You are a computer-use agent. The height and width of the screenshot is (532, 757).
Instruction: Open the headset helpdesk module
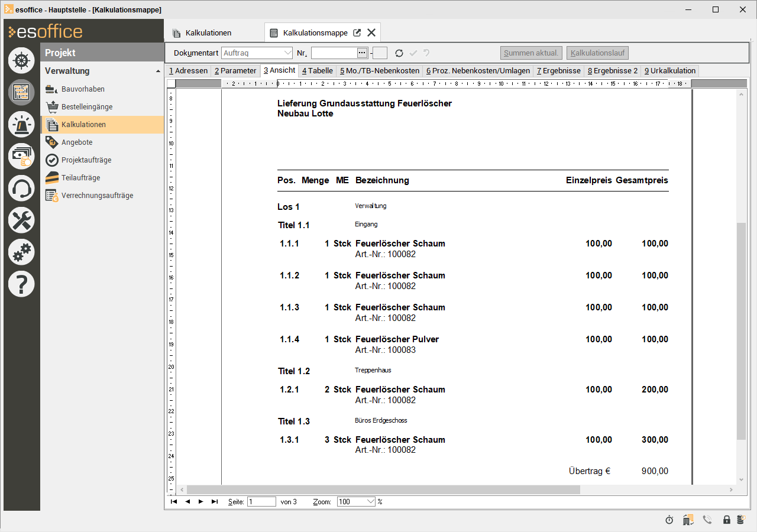pyautogui.click(x=21, y=188)
